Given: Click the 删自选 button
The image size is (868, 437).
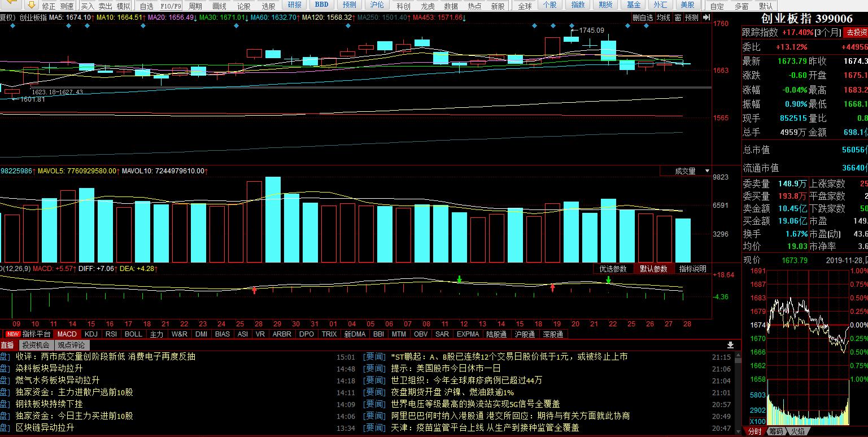Looking at the screenshot, I should point(643,18).
